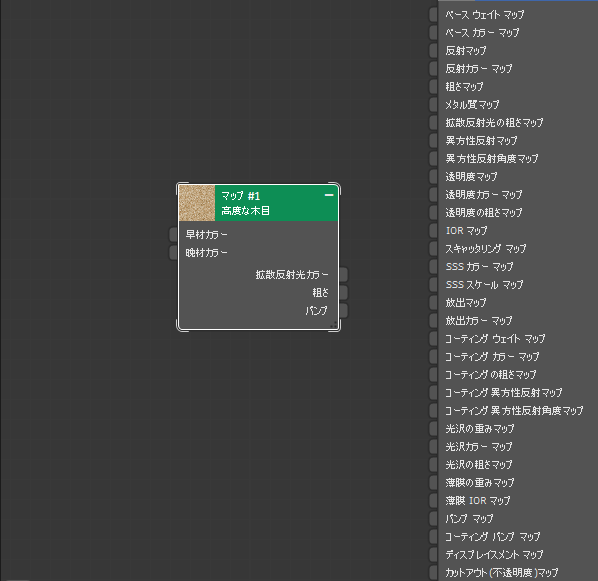598x581 pixels.
Task: Click the SSS カラー マップ input socket
Action: point(434,267)
